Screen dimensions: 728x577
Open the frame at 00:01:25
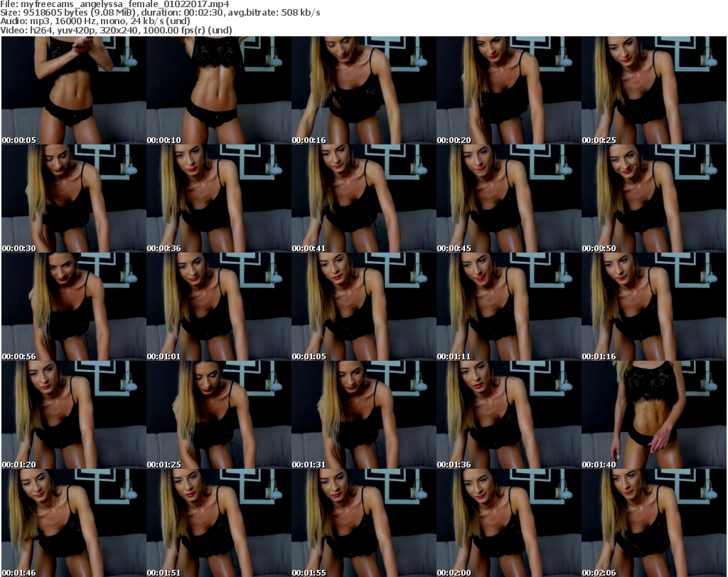[x=219, y=415]
